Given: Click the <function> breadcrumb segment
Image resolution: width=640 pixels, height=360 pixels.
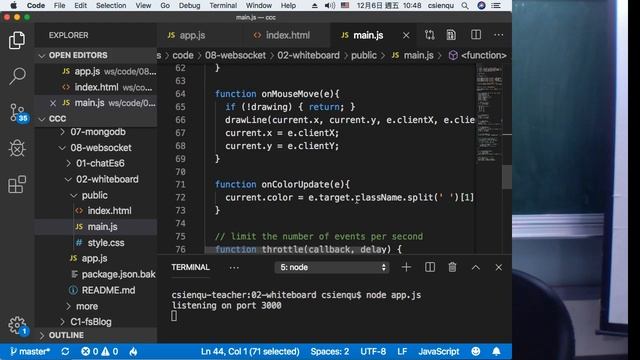Looking at the screenshot, I should (478, 56).
